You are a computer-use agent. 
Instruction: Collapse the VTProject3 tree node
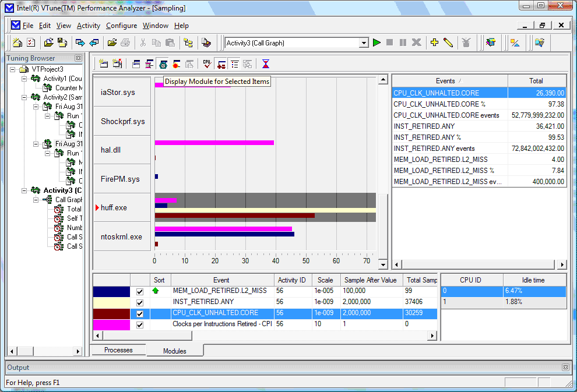click(x=13, y=69)
